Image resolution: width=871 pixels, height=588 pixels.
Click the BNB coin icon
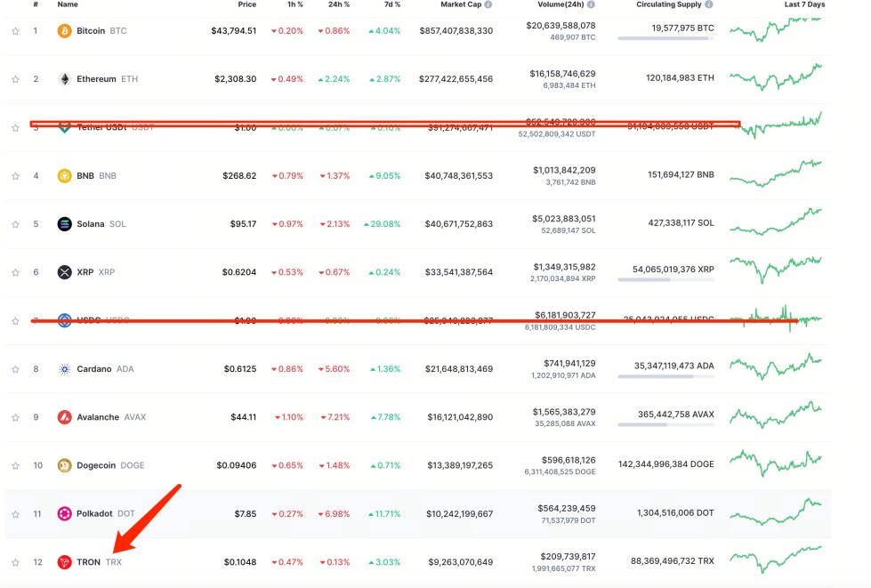pyautogui.click(x=64, y=175)
